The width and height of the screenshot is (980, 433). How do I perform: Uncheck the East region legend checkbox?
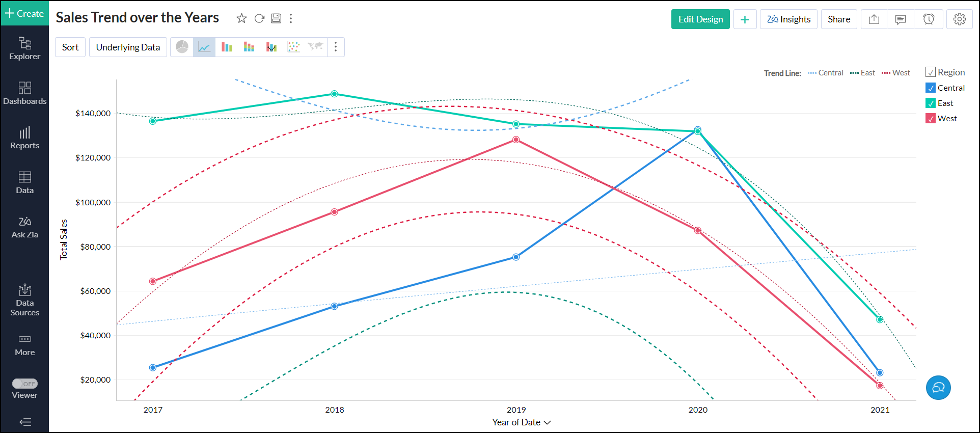click(931, 103)
